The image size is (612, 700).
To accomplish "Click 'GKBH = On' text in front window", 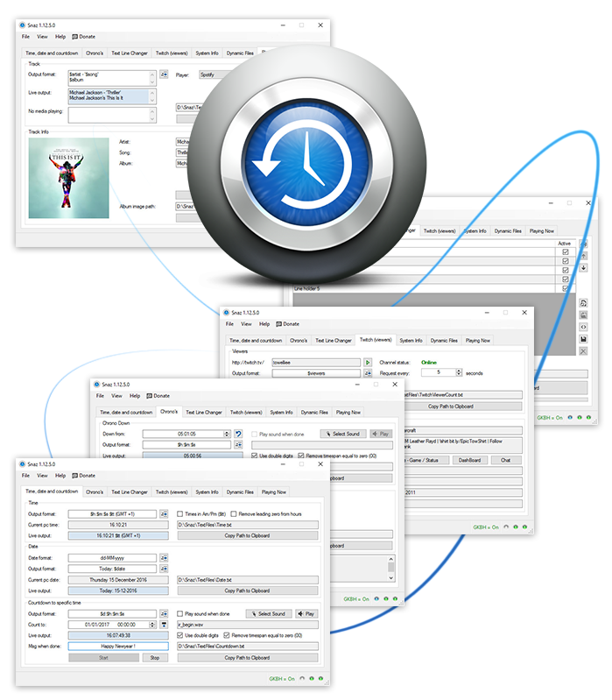I will pos(282,679).
